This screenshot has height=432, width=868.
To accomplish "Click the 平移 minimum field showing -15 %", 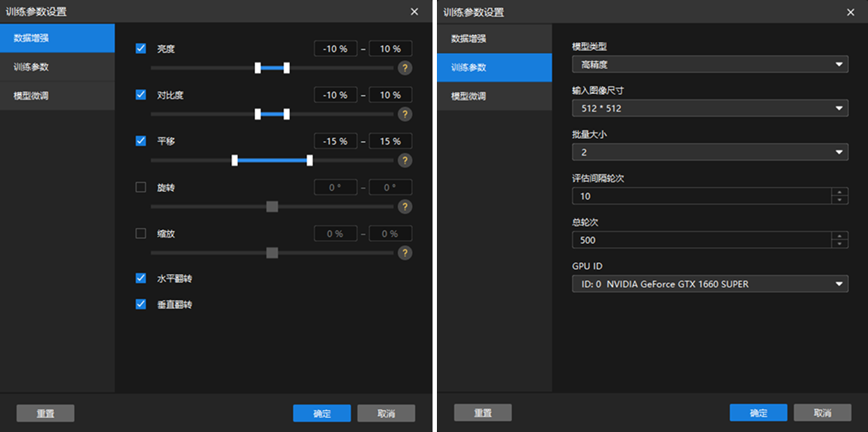I will tap(335, 141).
